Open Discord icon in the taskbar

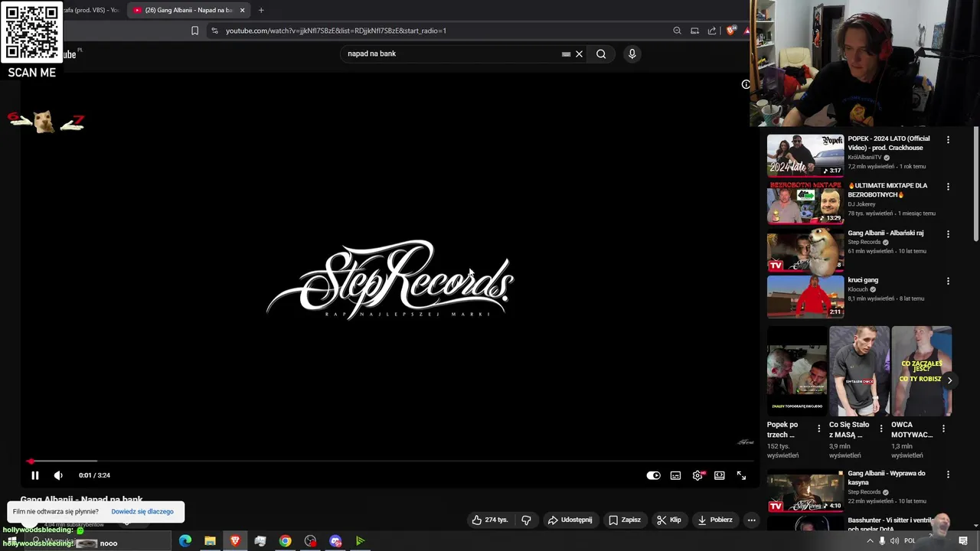[x=335, y=541]
